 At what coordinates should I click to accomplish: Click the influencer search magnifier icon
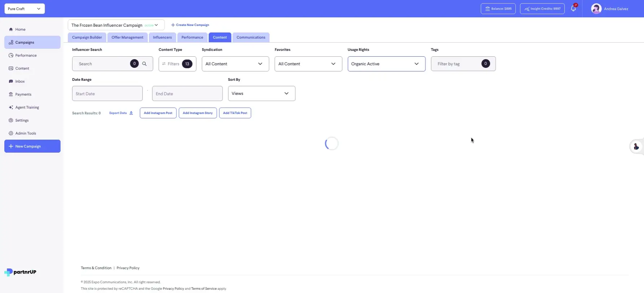[x=144, y=64]
